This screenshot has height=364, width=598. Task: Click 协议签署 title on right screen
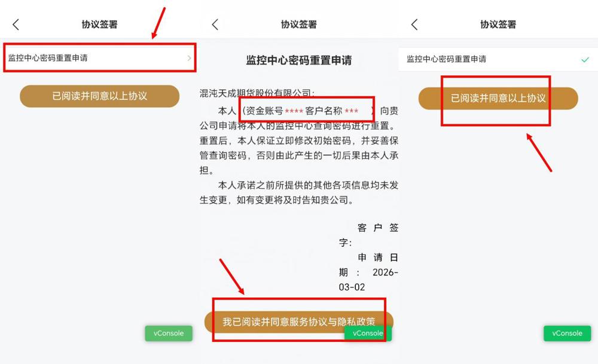[x=498, y=25]
